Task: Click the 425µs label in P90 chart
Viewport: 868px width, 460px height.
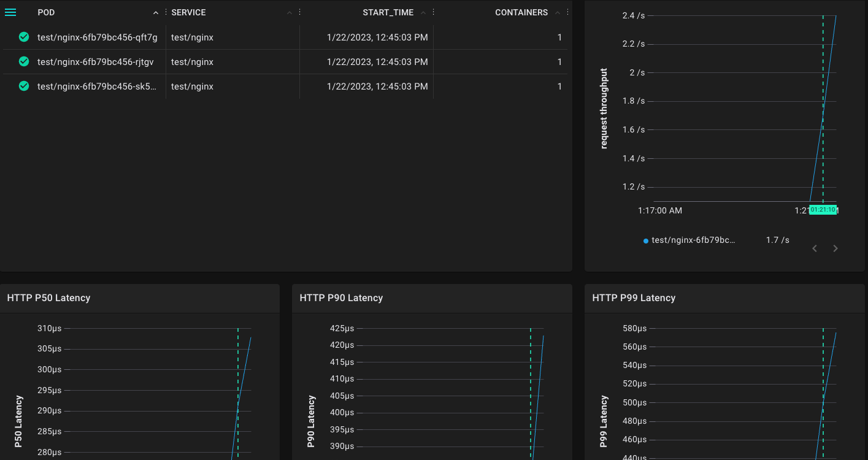Action: click(342, 328)
